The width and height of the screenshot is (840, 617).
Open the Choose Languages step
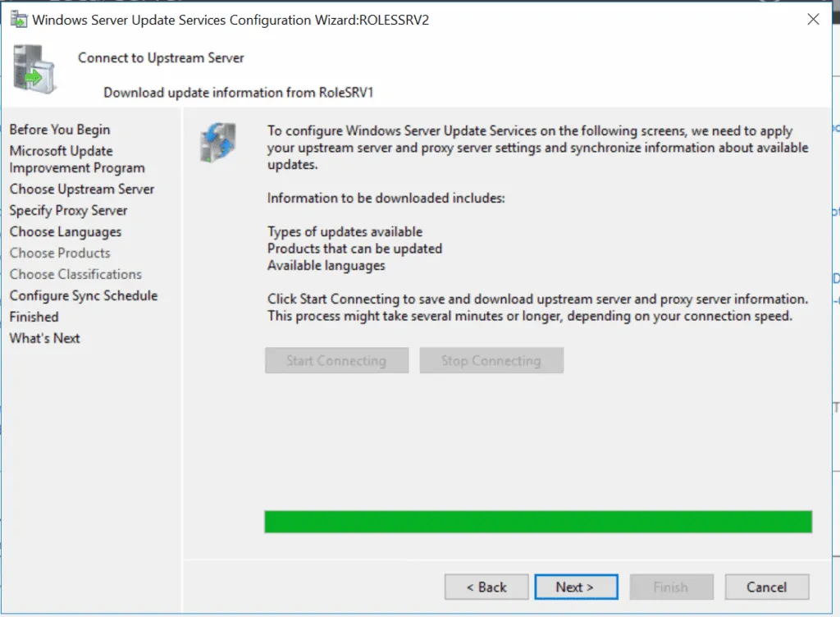[65, 231]
